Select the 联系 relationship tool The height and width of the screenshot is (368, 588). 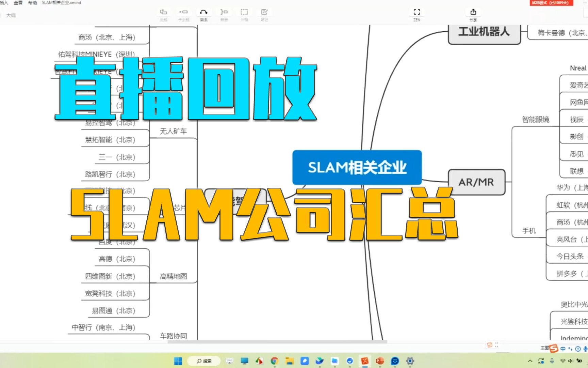203,15
